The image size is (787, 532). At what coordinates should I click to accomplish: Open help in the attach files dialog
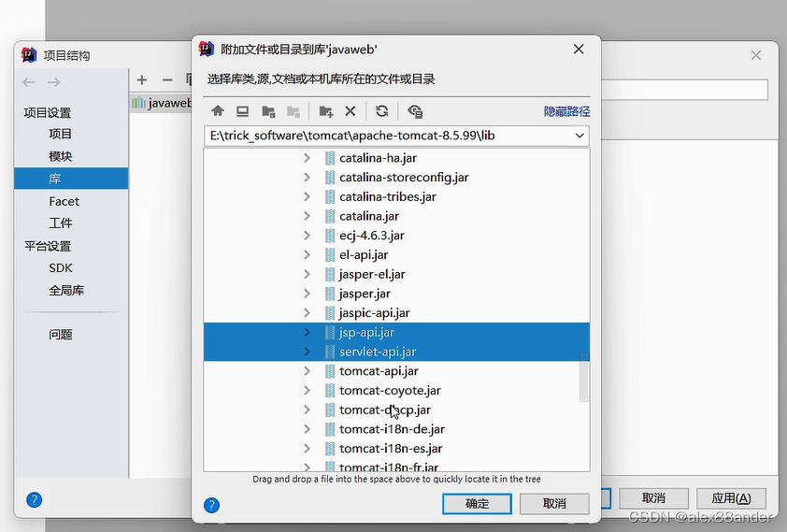(x=212, y=505)
